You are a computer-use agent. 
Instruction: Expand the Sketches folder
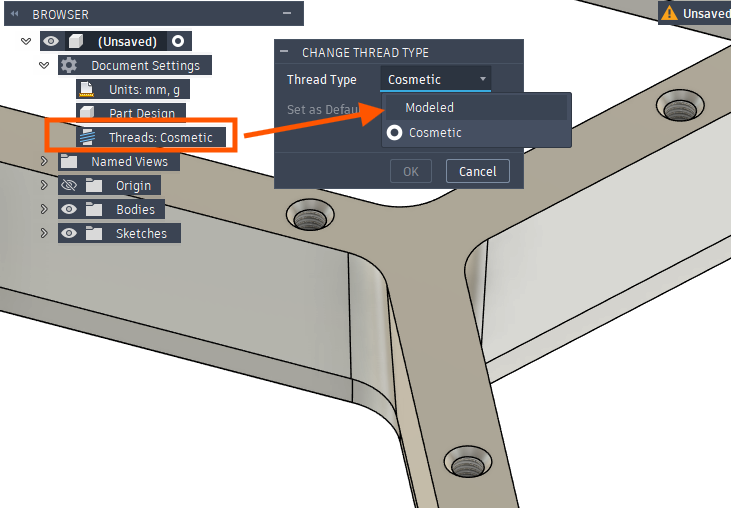(x=44, y=233)
